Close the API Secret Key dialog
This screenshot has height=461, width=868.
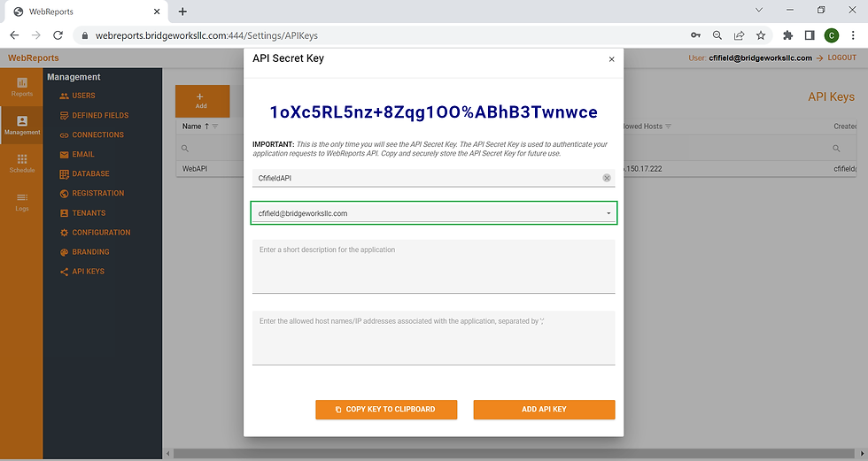click(612, 59)
